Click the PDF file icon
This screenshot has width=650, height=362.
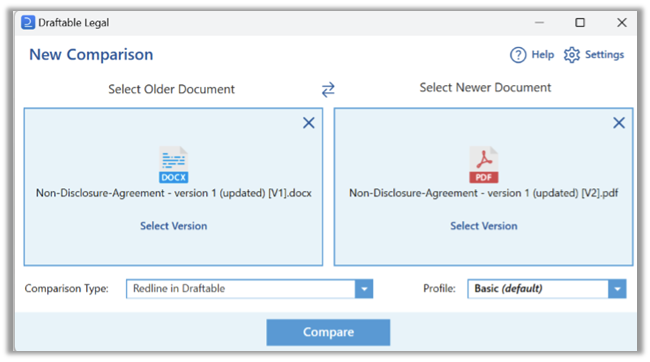[484, 165]
